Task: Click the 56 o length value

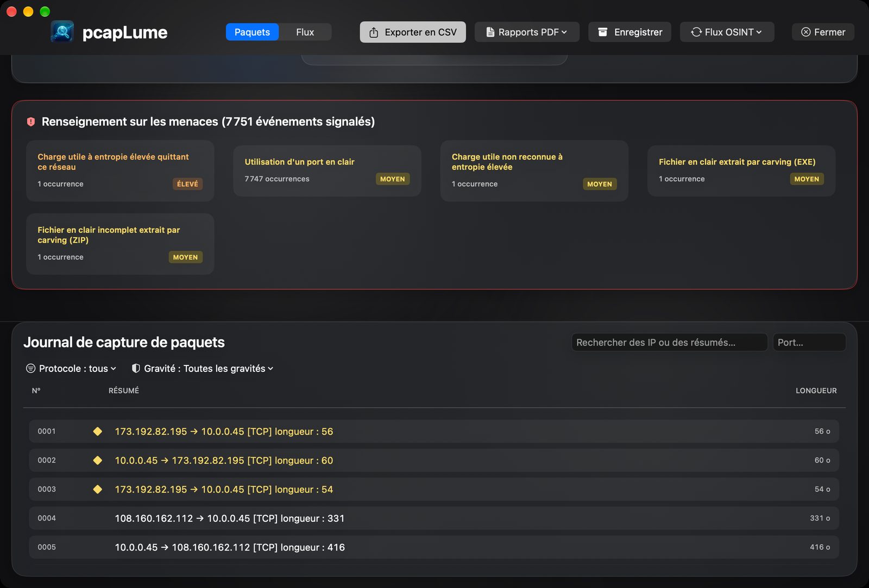Action: point(822,432)
